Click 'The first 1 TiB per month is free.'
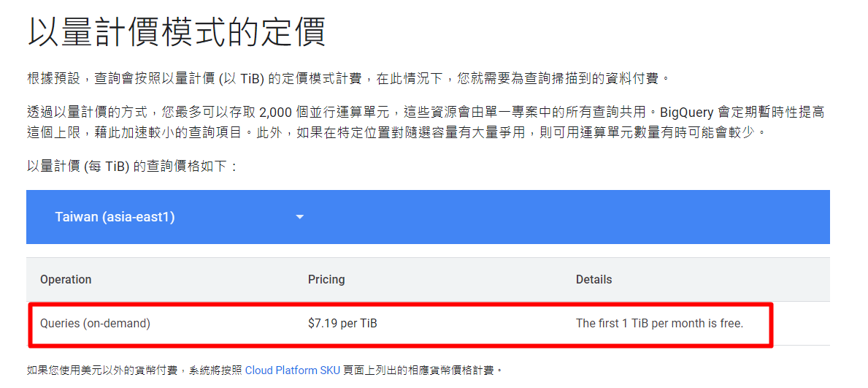Viewport: 868px width, 388px height. (x=659, y=323)
